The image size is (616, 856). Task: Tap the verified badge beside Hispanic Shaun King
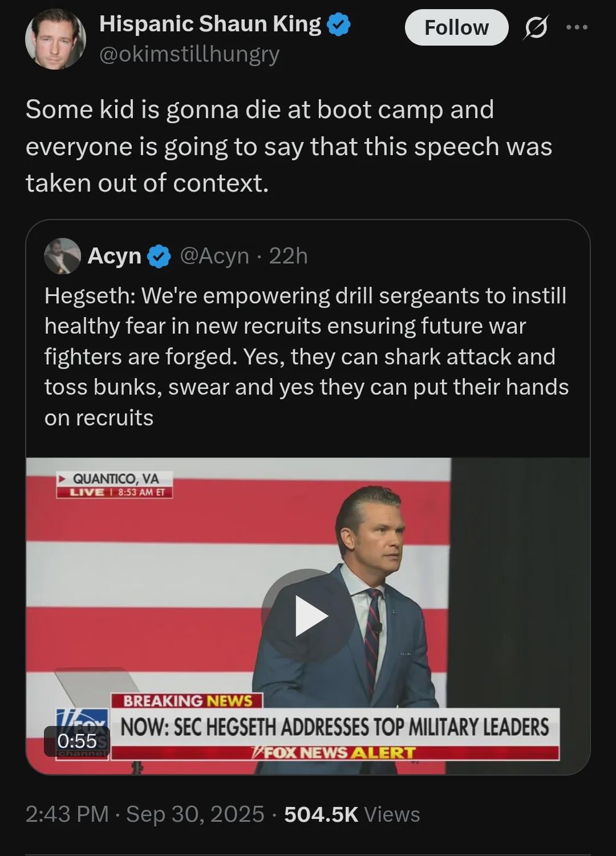(x=339, y=25)
